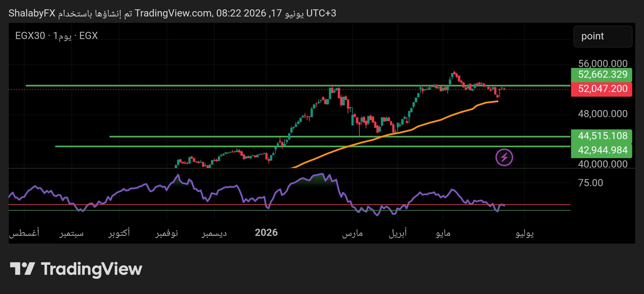Click the TradingView.com header caption text
Image resolution: width=644 pixels, height=294 pixels.
click(172, 13)
